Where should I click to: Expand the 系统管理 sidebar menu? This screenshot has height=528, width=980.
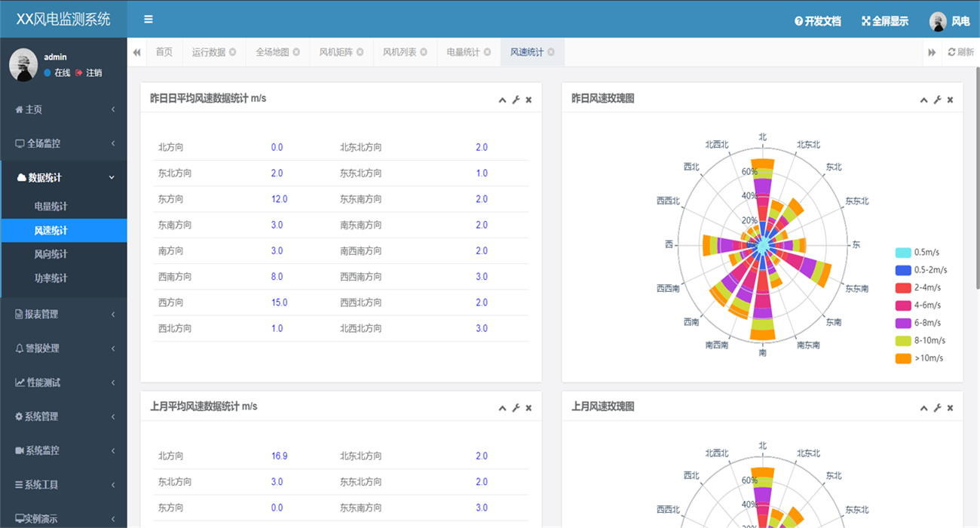tap(63, 416)
